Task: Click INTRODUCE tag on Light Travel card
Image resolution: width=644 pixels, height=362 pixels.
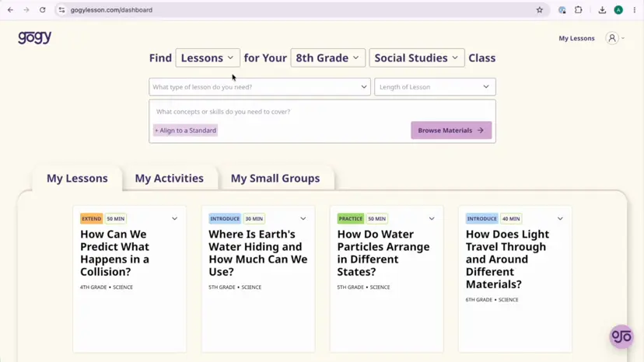Action: pyautogui.click(x=481, y=219)
